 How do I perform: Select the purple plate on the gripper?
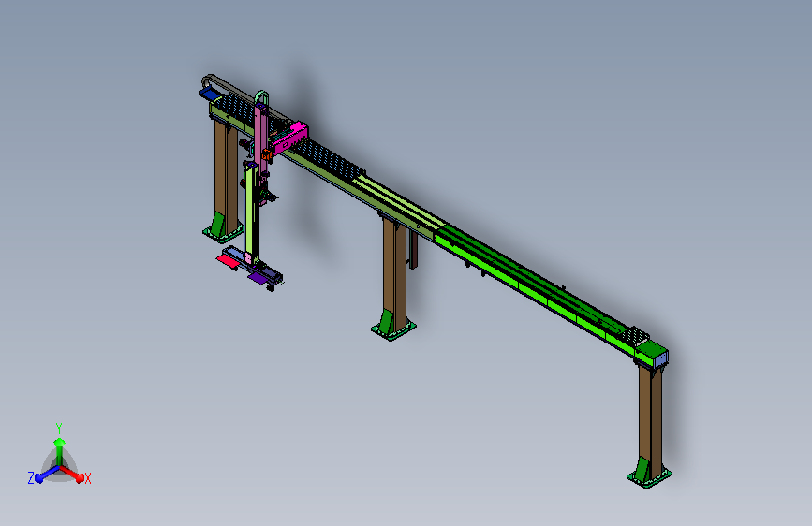coord(258,278)
